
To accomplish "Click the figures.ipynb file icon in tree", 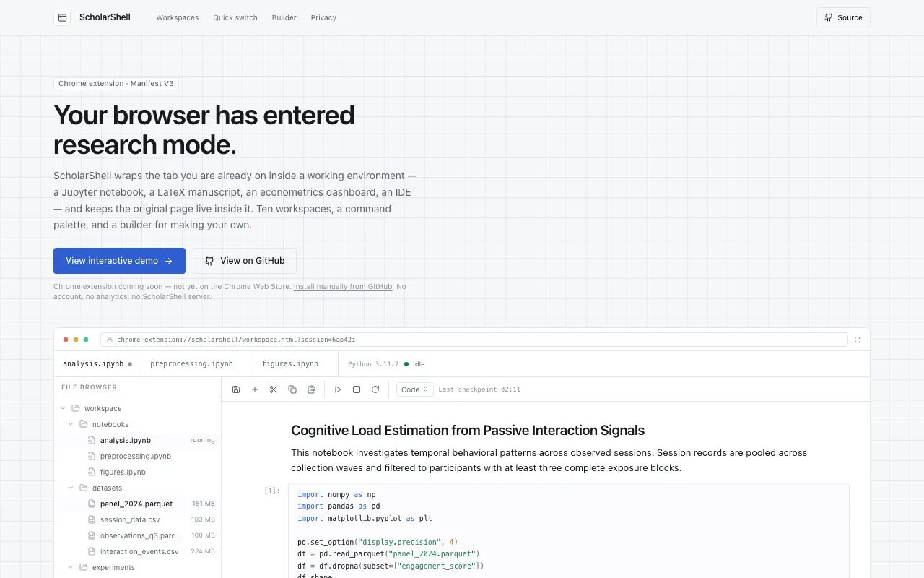I will tap(92, 472).
